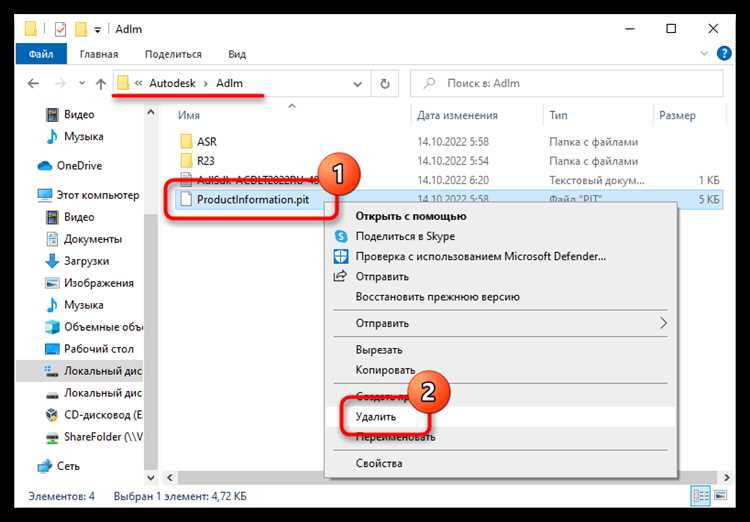
Task: Sort by the Имя column header
Action: coord(189,115)
